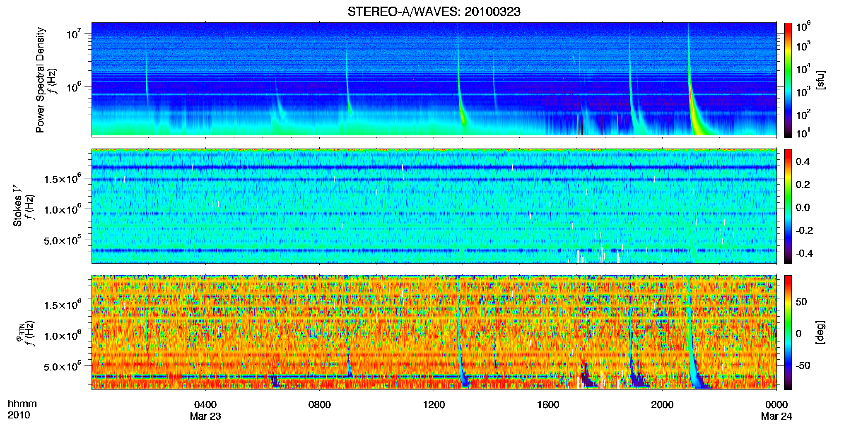The height and width of the screenshot is (447, 868).
Task: Click the 1.0×10^6 tick of the Stokes V panel
Action: point(63,209)
